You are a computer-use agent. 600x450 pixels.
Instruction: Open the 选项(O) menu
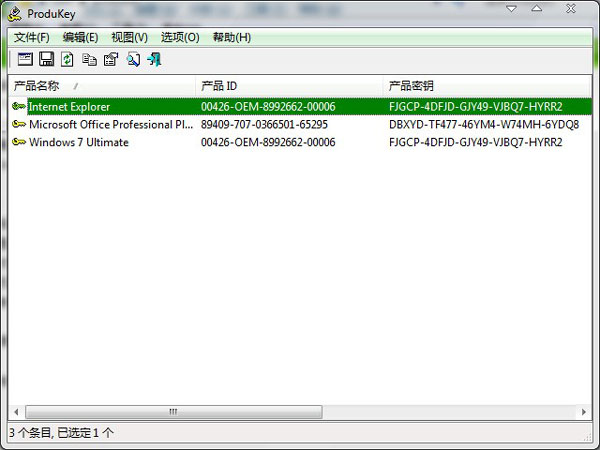[x=180, y=37]
